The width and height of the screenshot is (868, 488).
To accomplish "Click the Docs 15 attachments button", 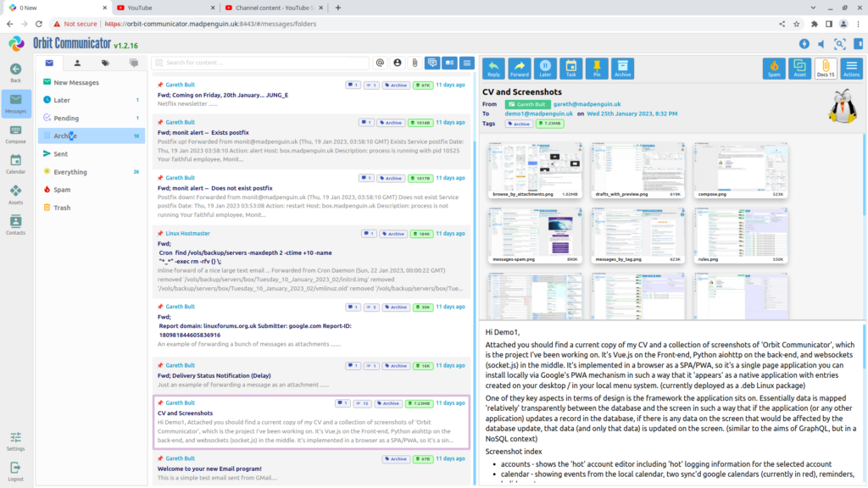I will (826, 68).
